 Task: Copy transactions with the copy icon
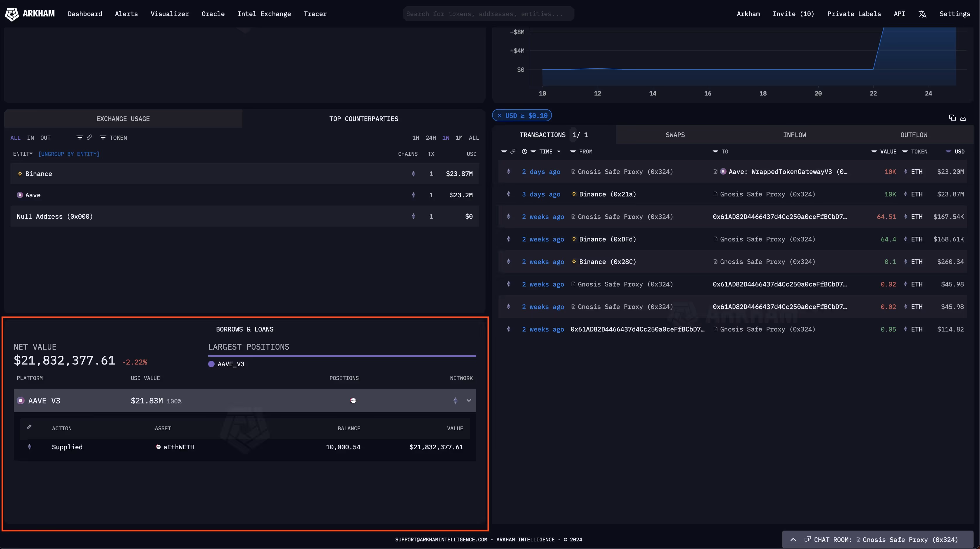(952, 118)
